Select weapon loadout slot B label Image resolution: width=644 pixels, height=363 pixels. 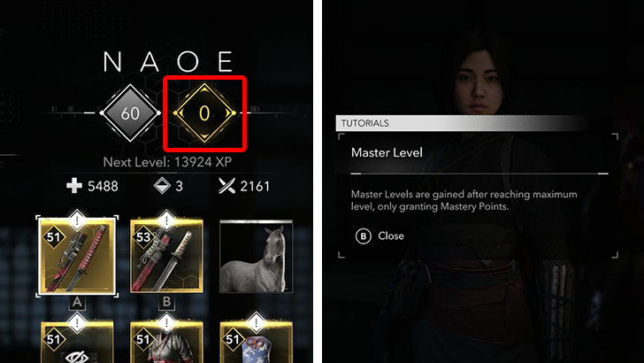click(x=166, y=302)
